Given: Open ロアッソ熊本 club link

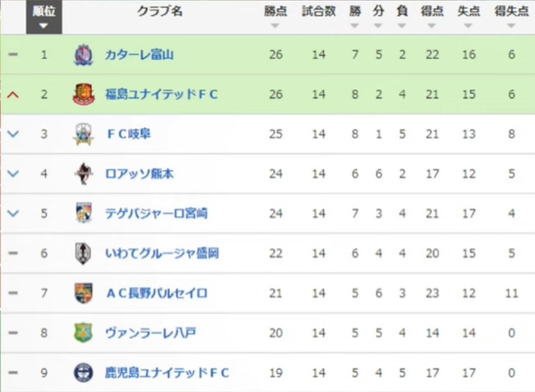Looking at the screenshot, I should (139, 174).
